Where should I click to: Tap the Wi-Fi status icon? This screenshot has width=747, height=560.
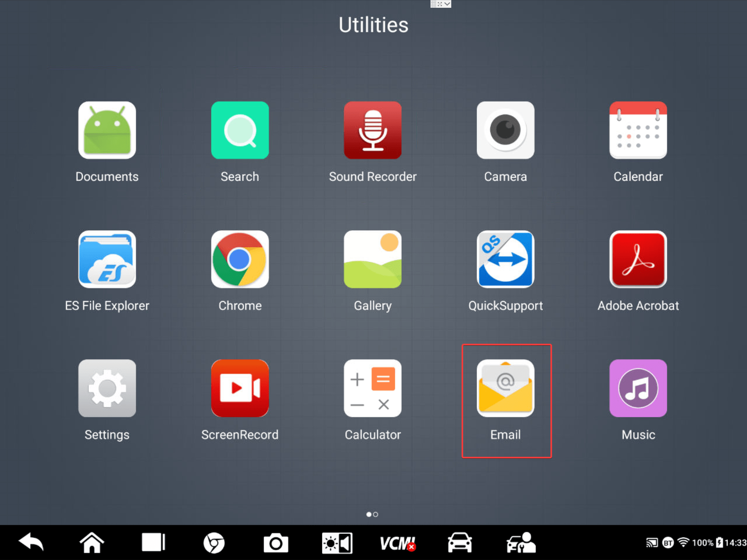(x=683, y=542)
